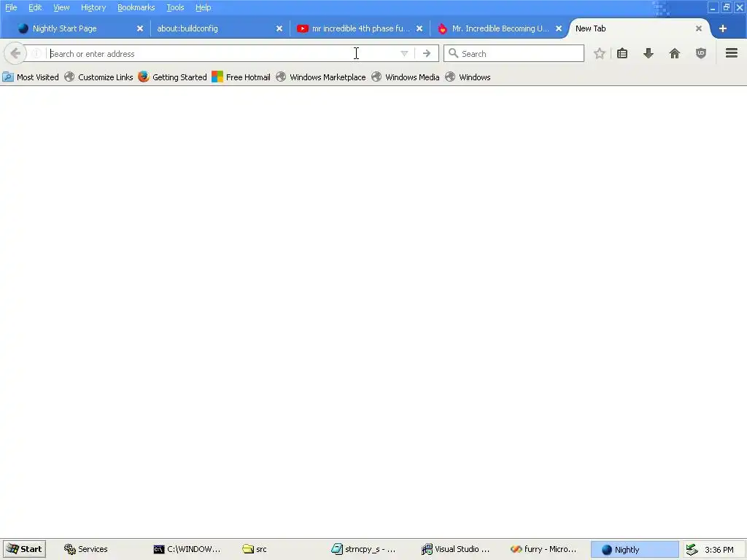Screen dimensions: 747x560
Task: Click the Nightly taskbar button
Action: click(635, 549)
